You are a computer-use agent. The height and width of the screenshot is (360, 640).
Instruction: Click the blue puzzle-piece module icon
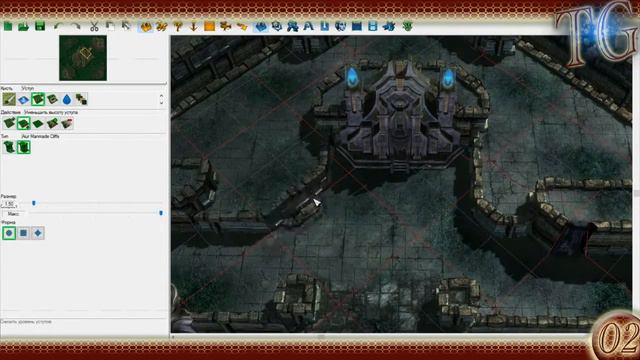pos(389,27)
